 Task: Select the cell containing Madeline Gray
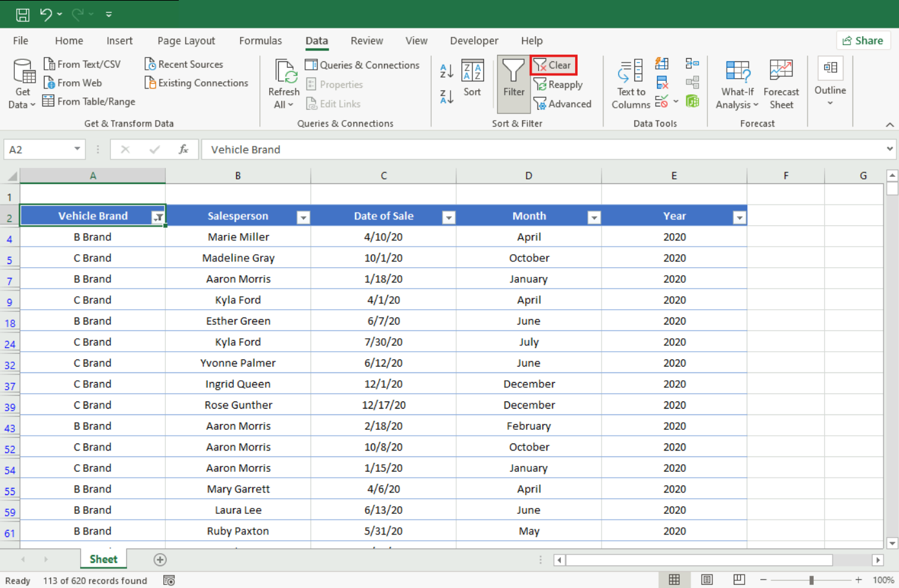tap(238, 258)
